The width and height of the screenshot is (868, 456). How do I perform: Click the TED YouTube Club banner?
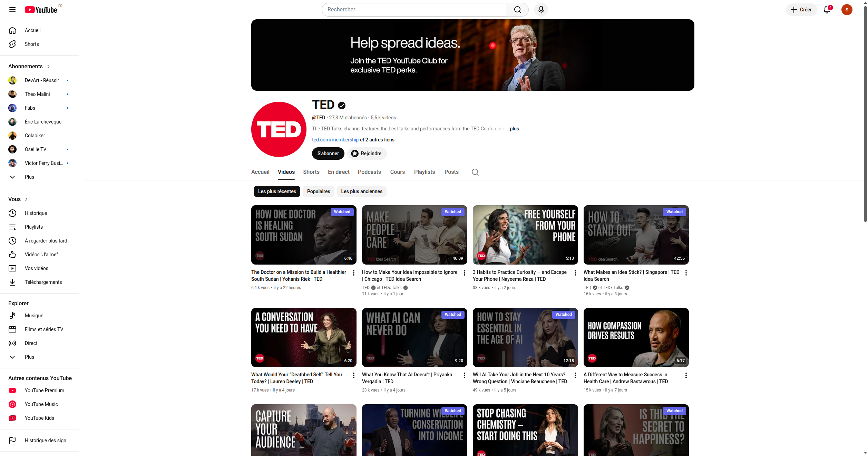473,55
